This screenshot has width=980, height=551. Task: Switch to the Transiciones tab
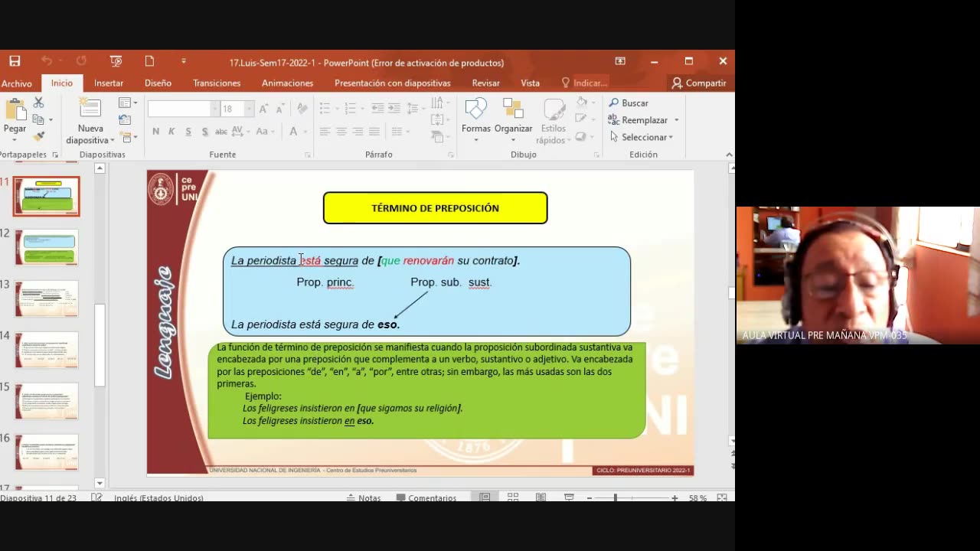[217, 83]
